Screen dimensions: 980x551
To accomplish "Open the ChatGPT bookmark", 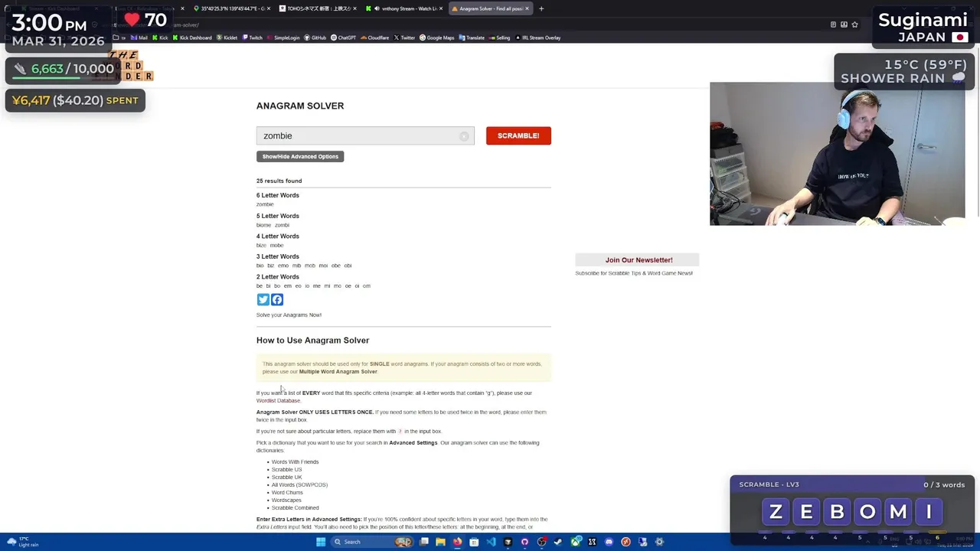I will click(x=344, y=37).
